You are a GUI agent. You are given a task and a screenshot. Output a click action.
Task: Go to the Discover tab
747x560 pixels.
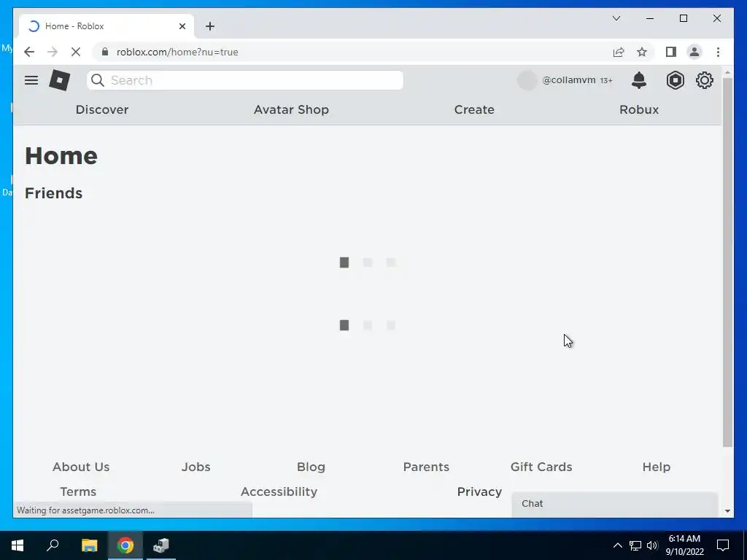(102, 109)
